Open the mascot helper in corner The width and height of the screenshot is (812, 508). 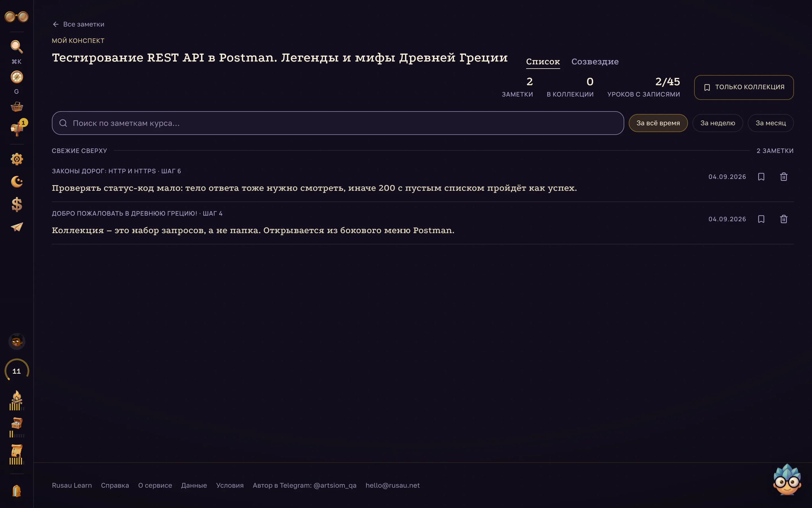[787, 480]
